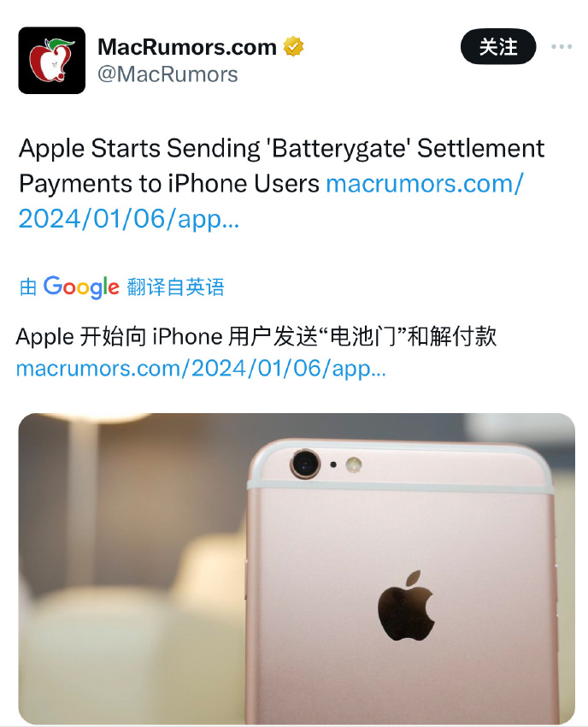Click the iPhone flash in the photo
The width and height of the screenshot is (588, 727).
tap(354, 464)
